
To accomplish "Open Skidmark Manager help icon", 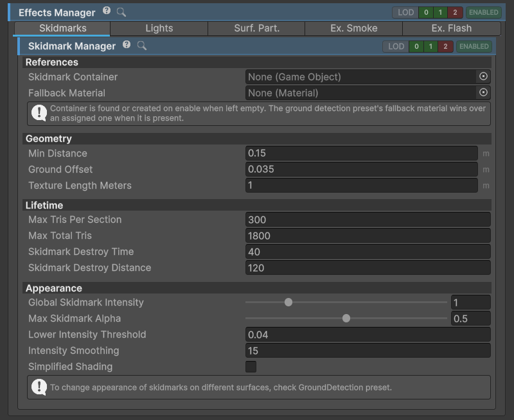I will tap(127, 44).
